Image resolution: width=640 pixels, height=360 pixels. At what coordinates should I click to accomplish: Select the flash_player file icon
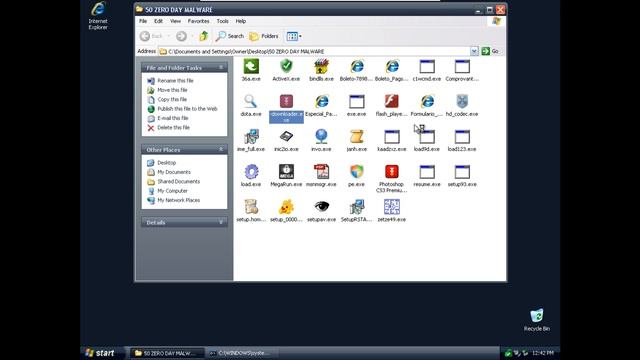click(392, 102)
